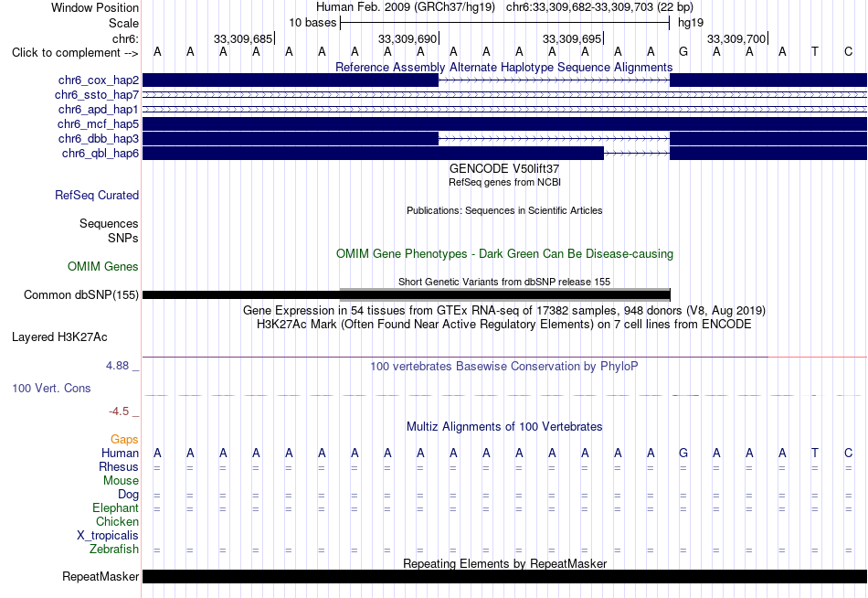This screenshot has width=868, height=598.
Task: Click the chr6_cox_hap2 track label
Action: (98, 80)
